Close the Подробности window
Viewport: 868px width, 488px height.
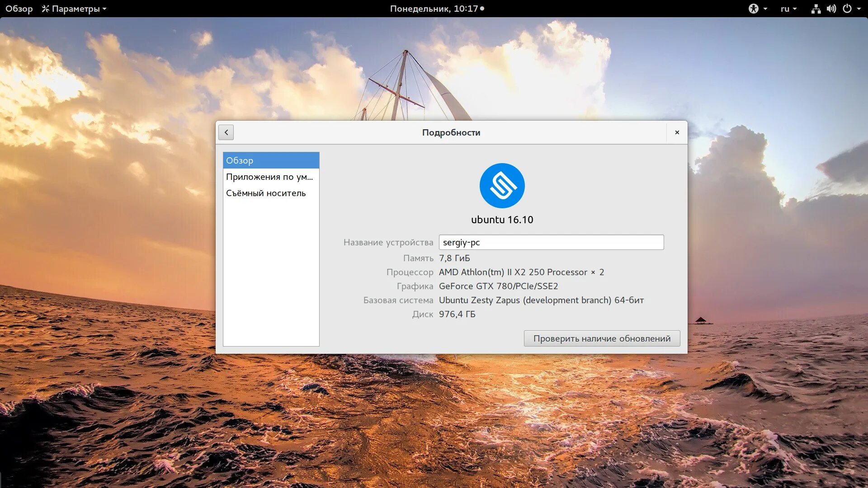(677, 132)
